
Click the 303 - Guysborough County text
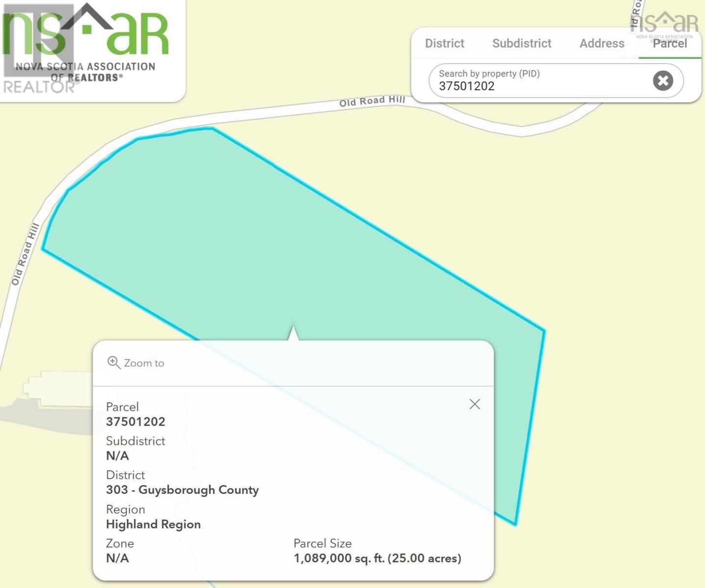click(x=182, y=490)
